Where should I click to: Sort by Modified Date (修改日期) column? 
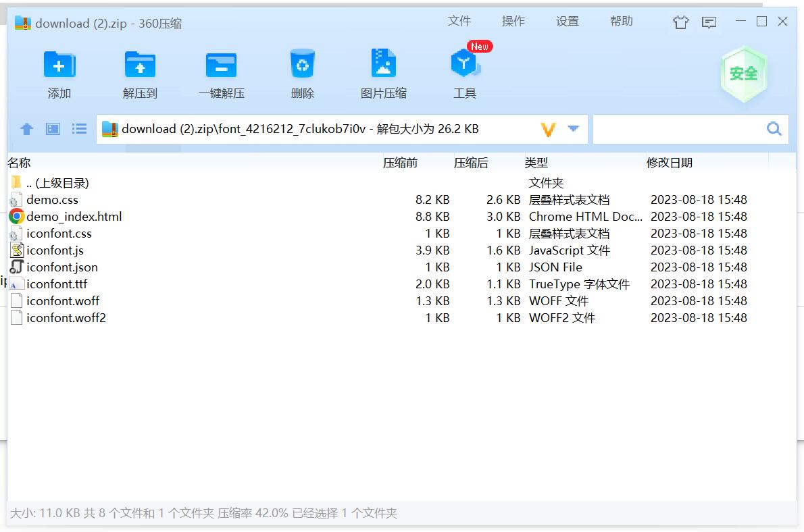(x=669, y=163)
